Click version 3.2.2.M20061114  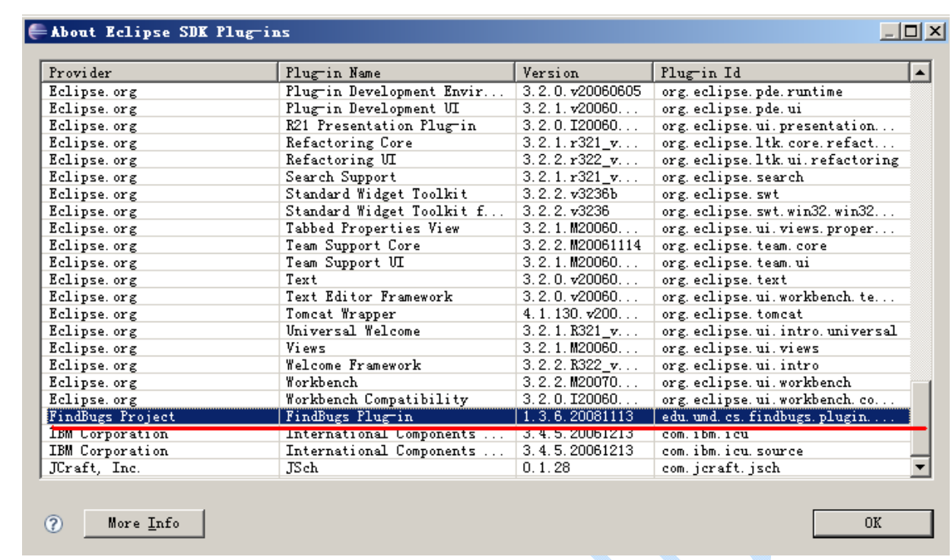coord(582,245)
